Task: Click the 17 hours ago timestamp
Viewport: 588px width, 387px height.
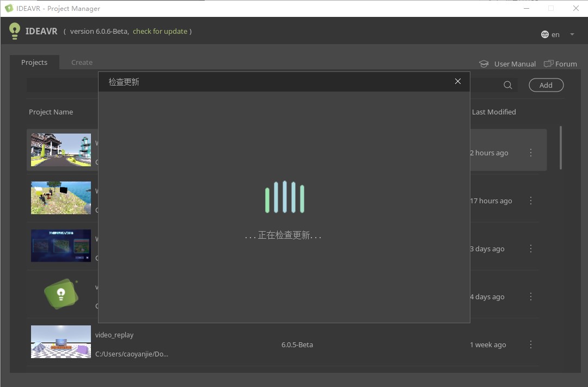Action: 491,201
